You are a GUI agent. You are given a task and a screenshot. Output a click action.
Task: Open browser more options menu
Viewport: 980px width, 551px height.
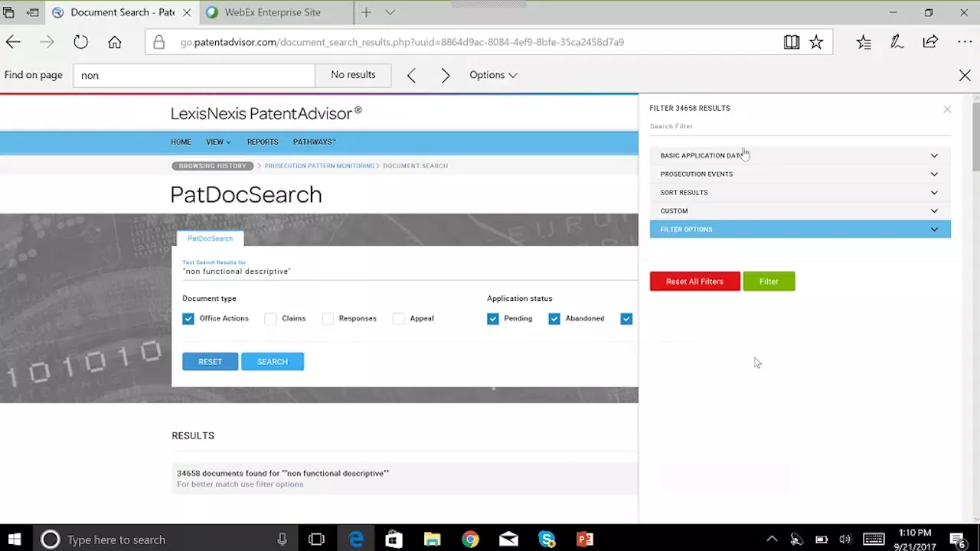(965, 42)
